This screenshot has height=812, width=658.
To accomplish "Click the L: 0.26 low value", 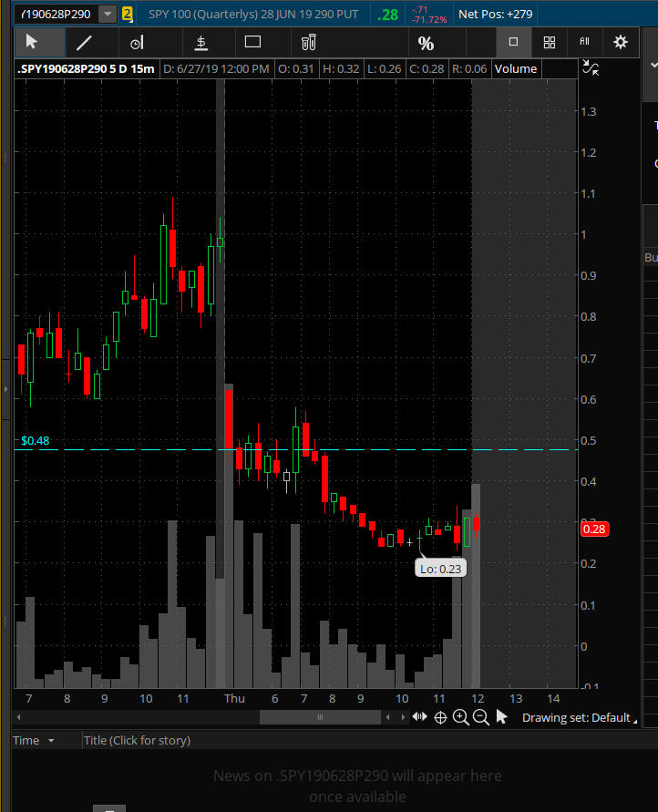I will [x=384, y=69].
